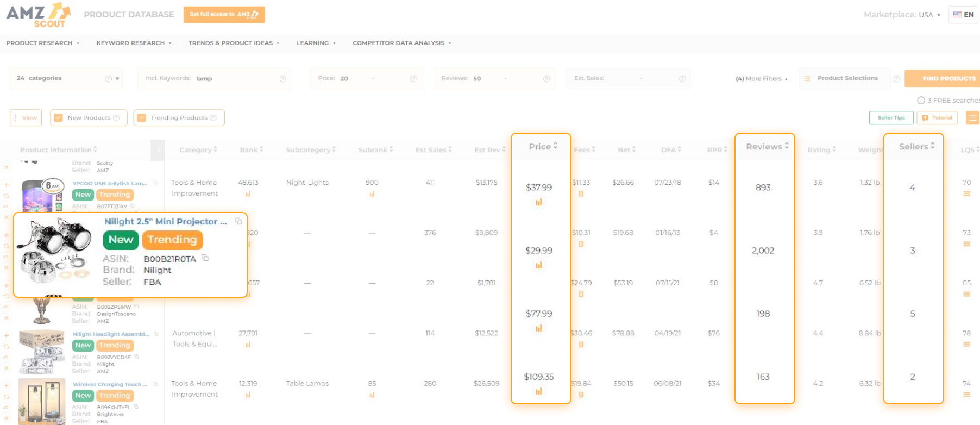This screenshot has height=425, width=980.
Task: Open LQS details icon under 74
Action: (966, 395)
